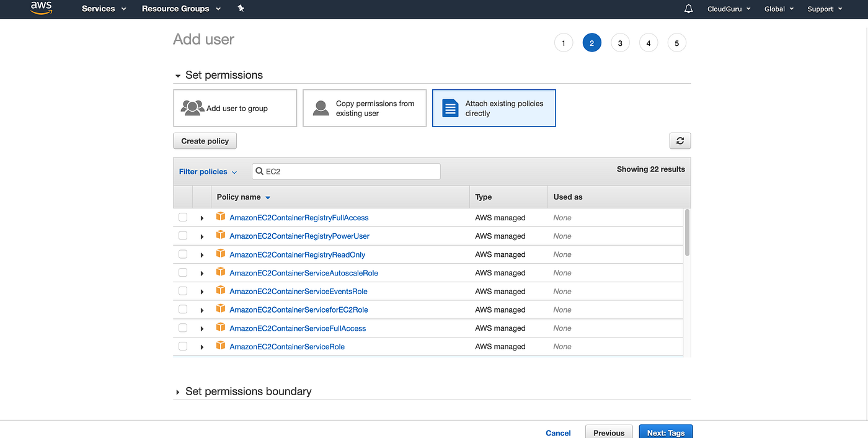Click the Create policy button
Viewport: 868px width, 438px height.
pos(205,140)
